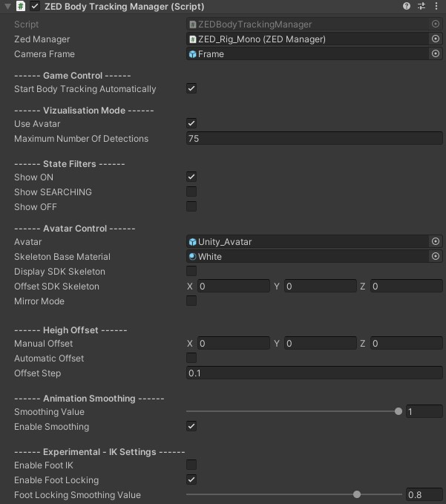Screen dimensions: 446x504
Task: Disable the ZED Body Tracking Manager component checkbox
Action: [35, 6]
